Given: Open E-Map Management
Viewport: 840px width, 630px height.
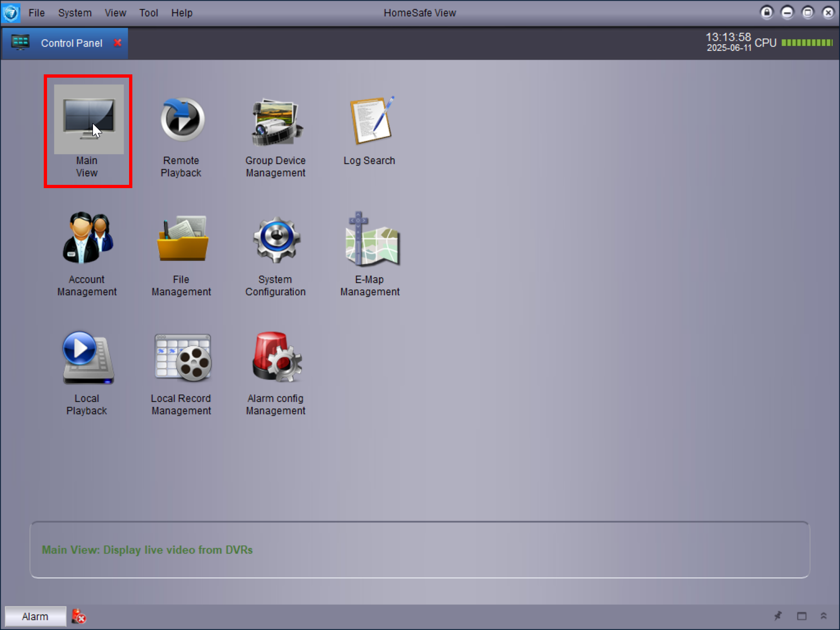Looking at the screenshot, I should (370, 240).
